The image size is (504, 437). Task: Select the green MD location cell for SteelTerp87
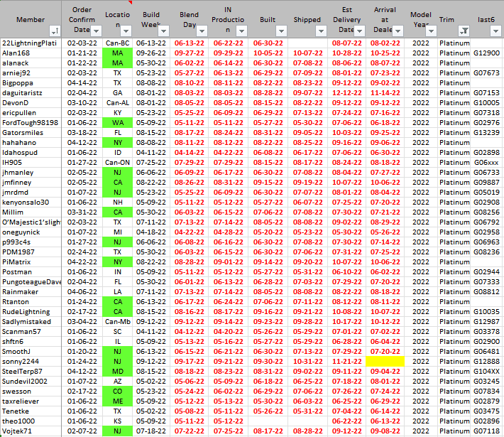117,371
